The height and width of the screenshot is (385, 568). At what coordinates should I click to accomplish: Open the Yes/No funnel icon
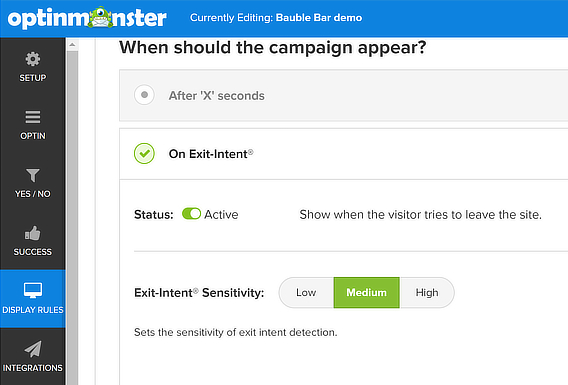33,175
